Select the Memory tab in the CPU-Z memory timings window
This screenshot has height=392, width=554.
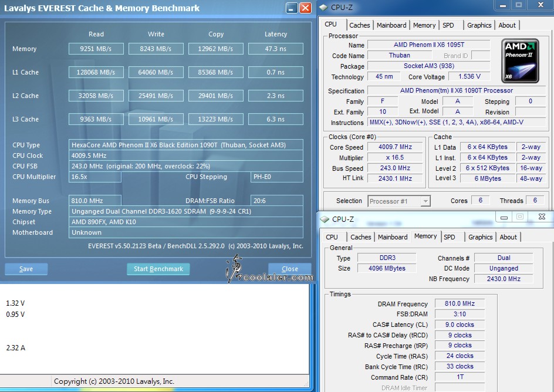tap(425, 236)
